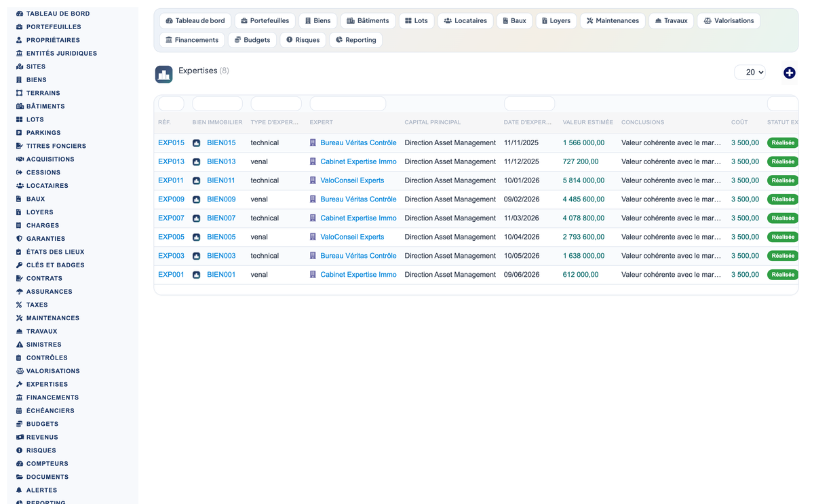Focus the Réf. filter field
The image size is (814, 504).
171,104
